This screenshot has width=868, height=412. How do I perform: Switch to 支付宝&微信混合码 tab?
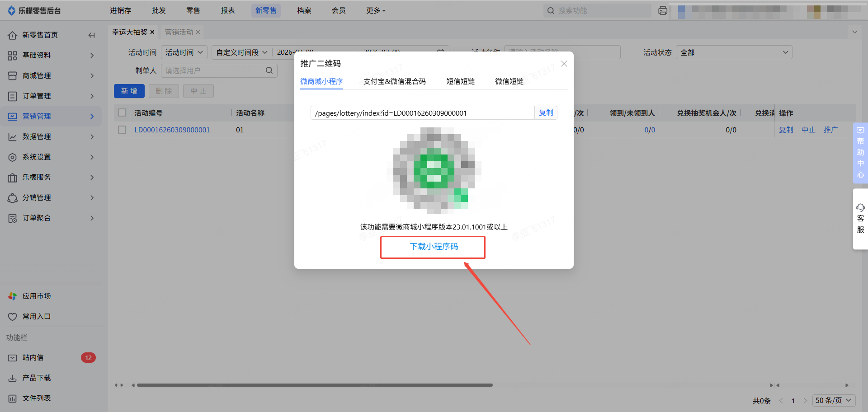tap(395, 81)
